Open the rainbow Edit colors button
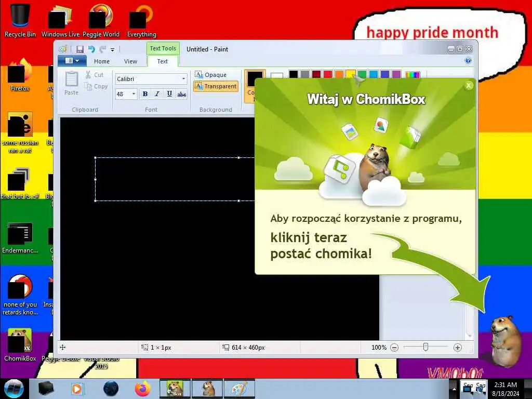The image size is (532, 399). pos(413,75)
